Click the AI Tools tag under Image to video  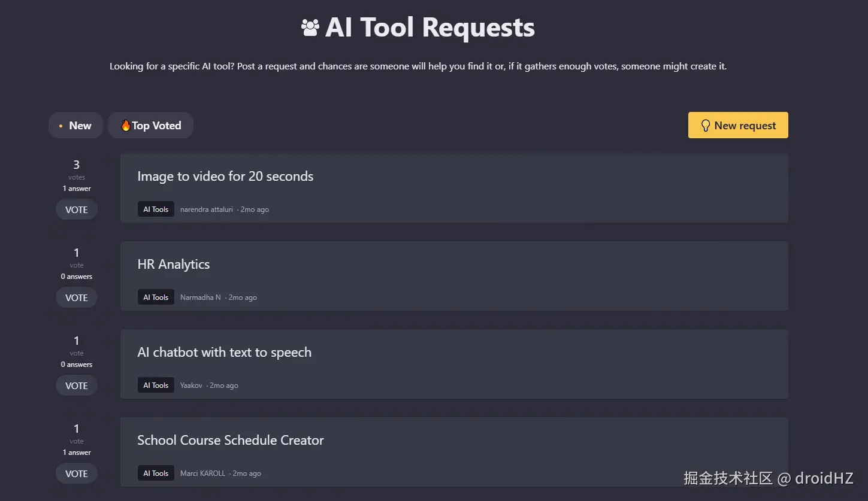click(x=156, y=209)
